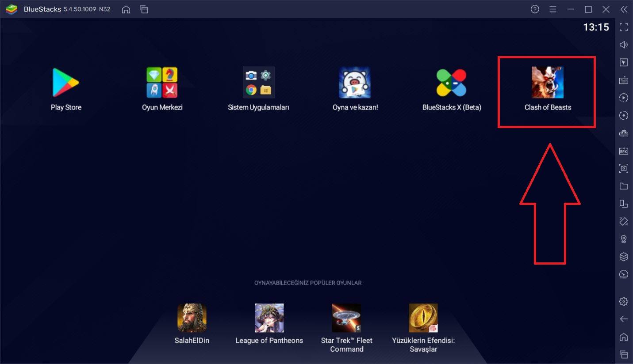Click the BlueStacks logo in title bar

[x=12, y=9]
